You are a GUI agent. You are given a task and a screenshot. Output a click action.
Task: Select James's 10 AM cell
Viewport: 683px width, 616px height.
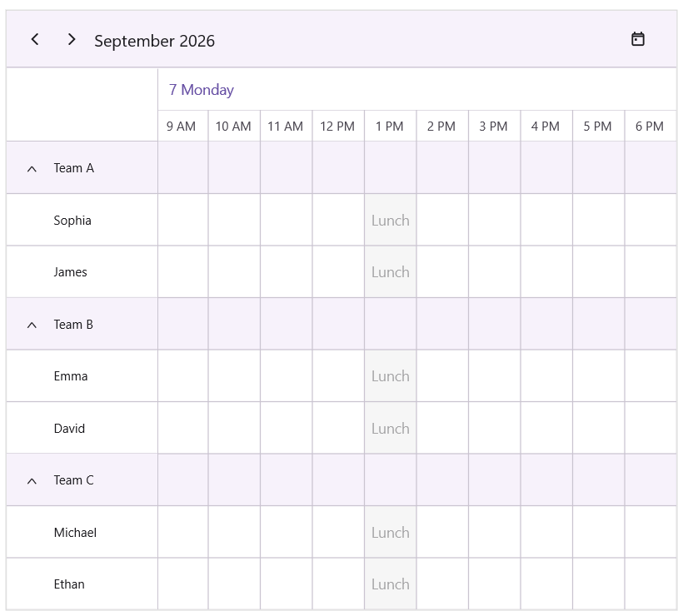(234, 272)
